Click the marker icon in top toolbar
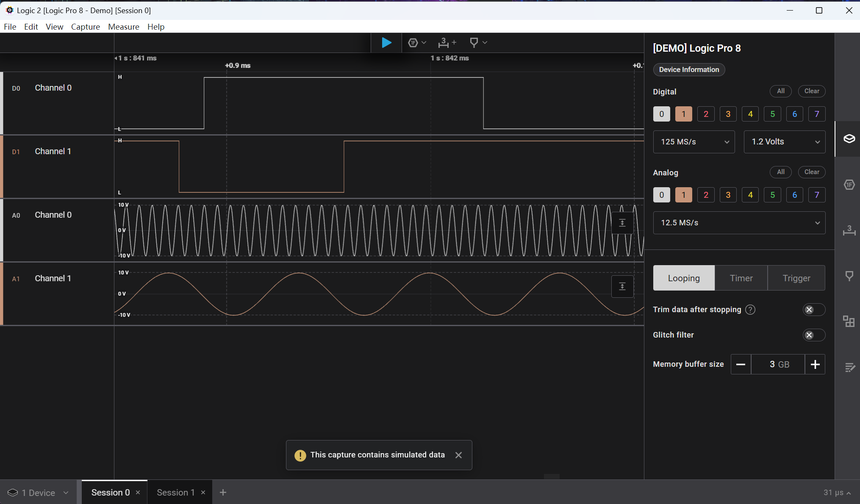This screenshot has width=860, height=504. pyautogui.click(x=474, y=43)
